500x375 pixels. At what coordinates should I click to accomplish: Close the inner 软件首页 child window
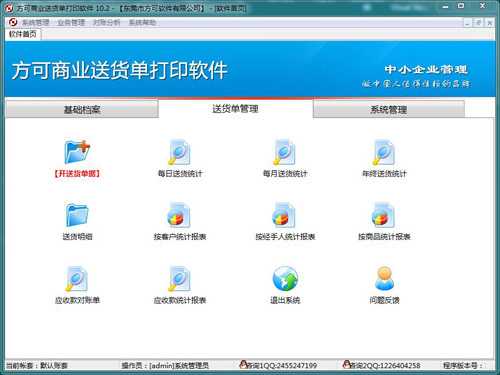(x=490, y=23)
